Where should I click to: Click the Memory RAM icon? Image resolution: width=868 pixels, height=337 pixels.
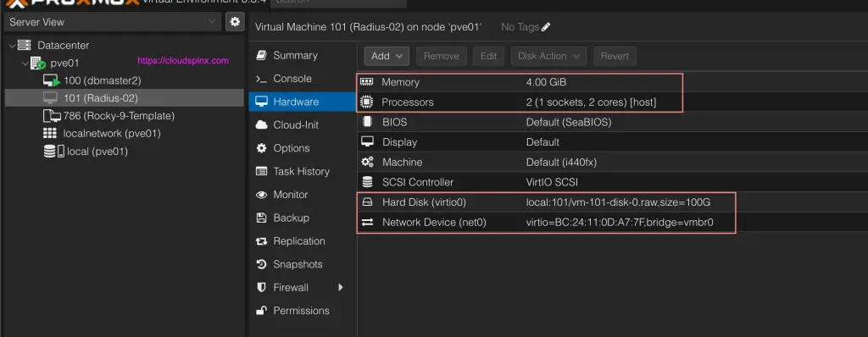click(x=366, y=82)
